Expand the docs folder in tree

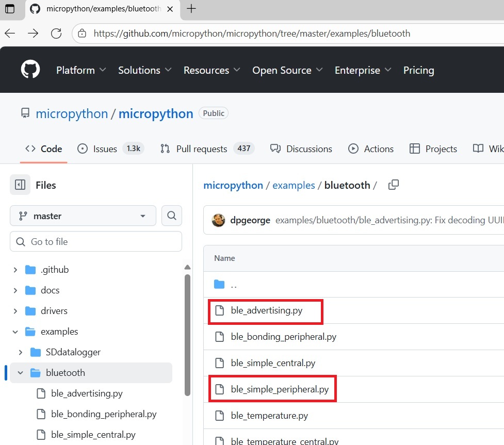coord(15,290)
